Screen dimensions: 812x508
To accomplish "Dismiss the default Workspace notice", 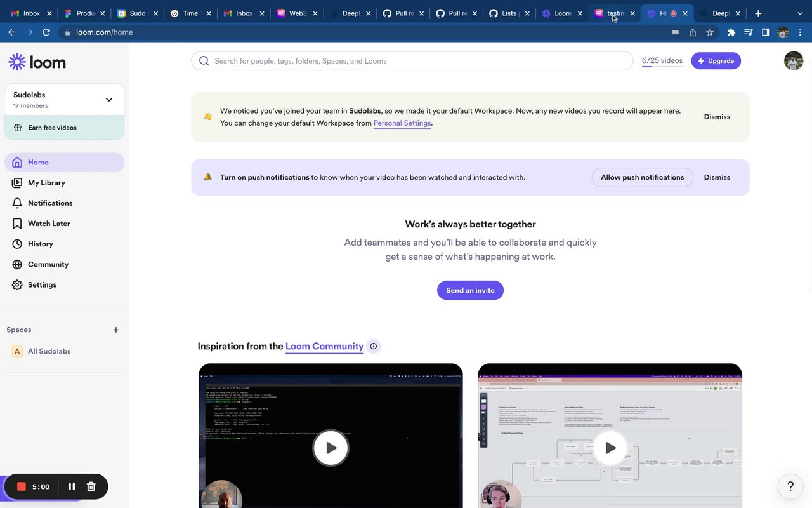I will tap(717, 117).
